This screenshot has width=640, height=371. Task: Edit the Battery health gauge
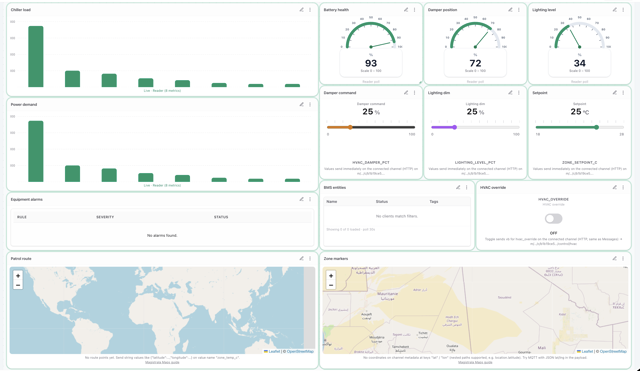(406, 10)
